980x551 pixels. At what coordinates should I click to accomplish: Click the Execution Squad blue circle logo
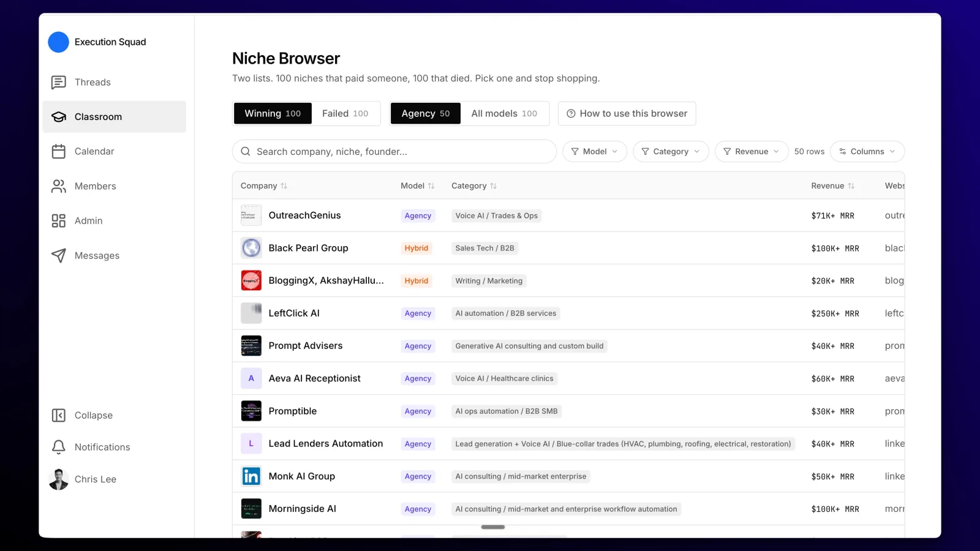(58, 42)
